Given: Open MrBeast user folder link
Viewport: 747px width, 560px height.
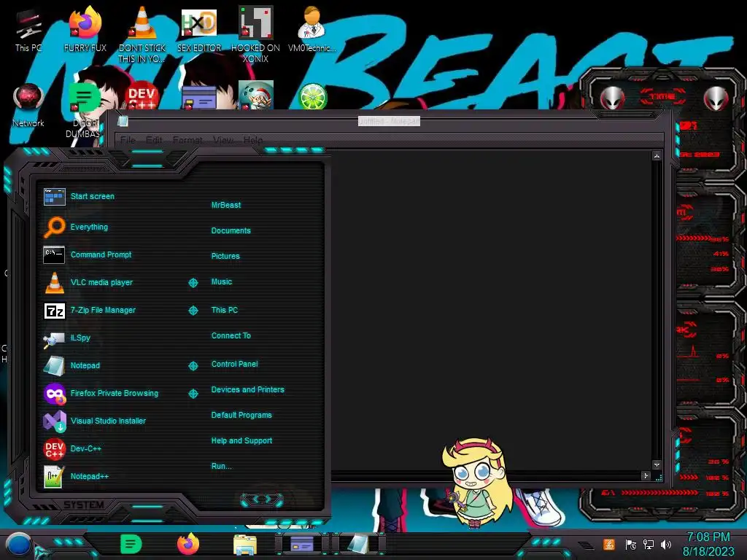Looking at the screenshot, I should tap(226, 205).
